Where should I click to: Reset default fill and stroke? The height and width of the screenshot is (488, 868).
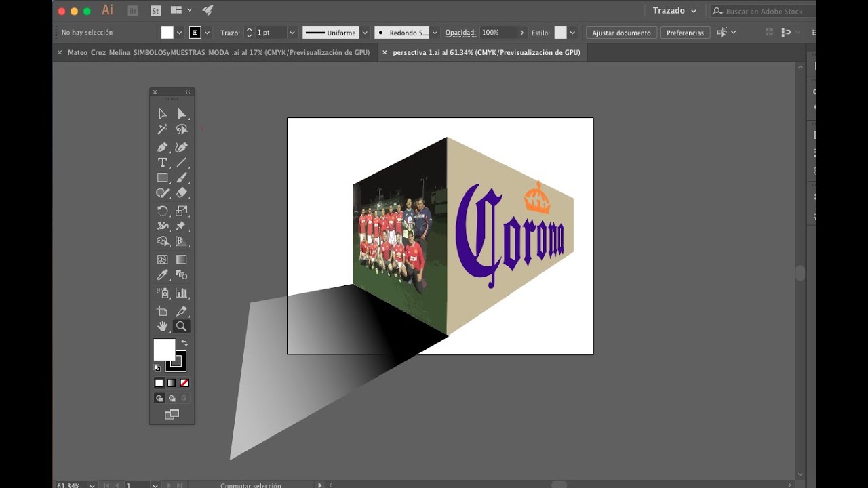[157, 368]
